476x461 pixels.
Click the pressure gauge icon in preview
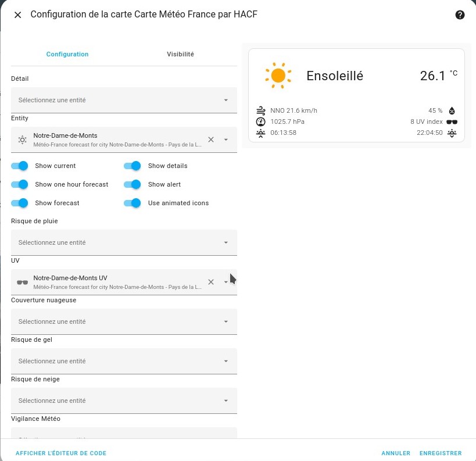coord(260,122)
